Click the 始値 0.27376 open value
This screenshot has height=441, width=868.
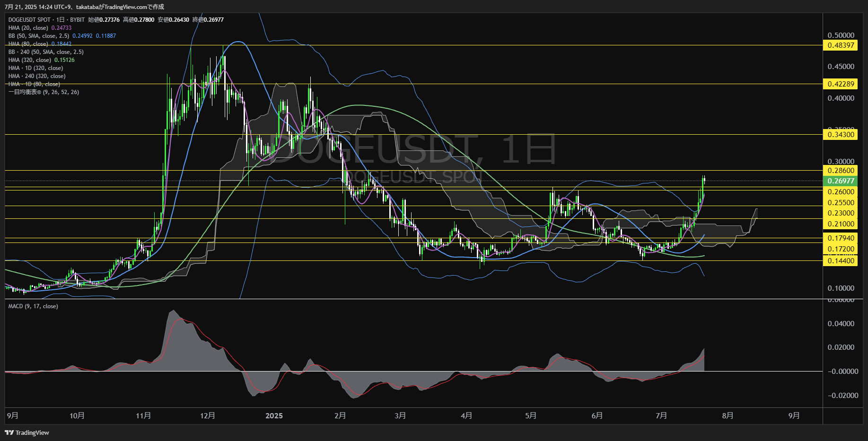pyautogui.click(x=104, y=20)
